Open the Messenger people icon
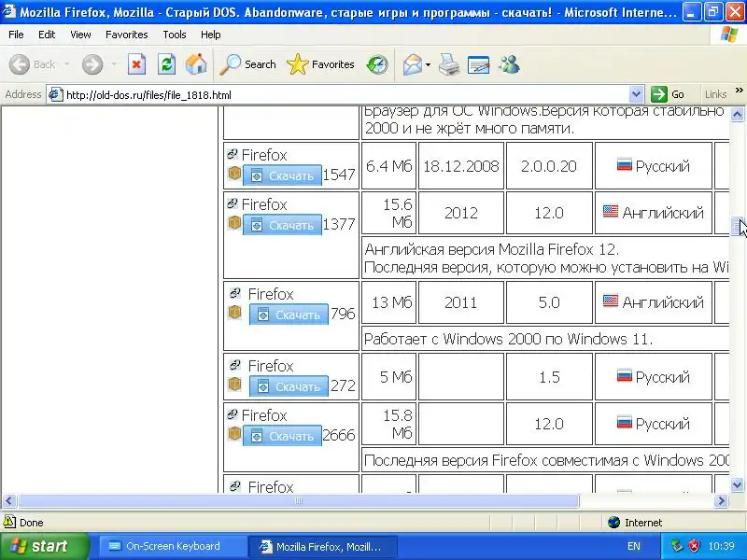747x560 pixels. pyautogui.click(x=509, y=64)
